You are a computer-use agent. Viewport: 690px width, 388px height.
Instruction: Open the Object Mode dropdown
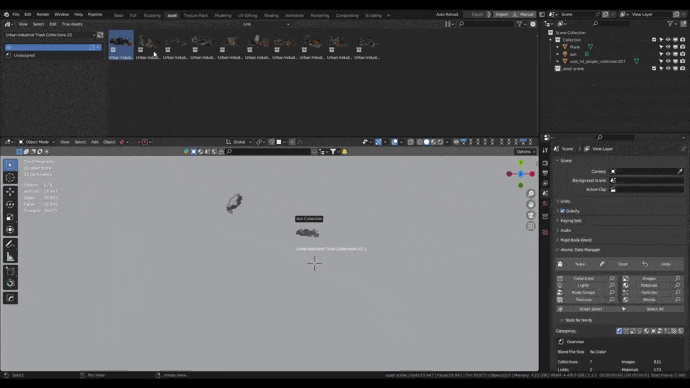point(37,142)
